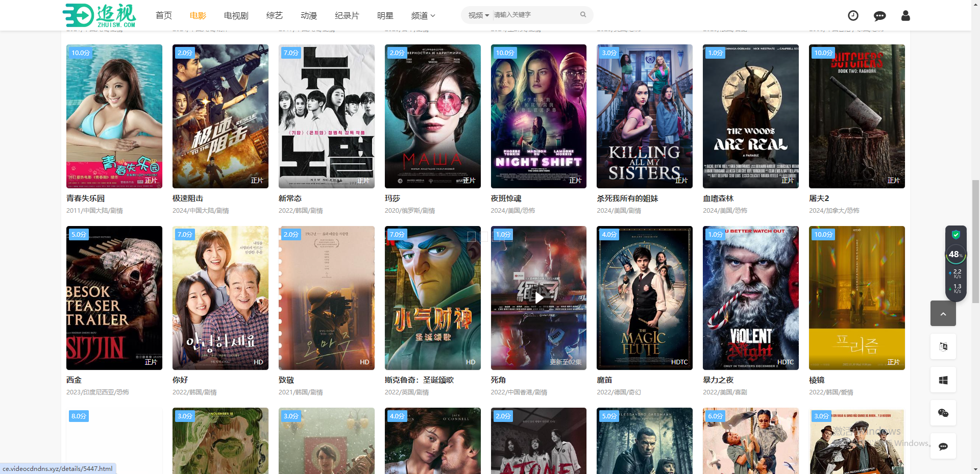
Task: Open the 青春失乐园 title link
Action: point(86,198)
